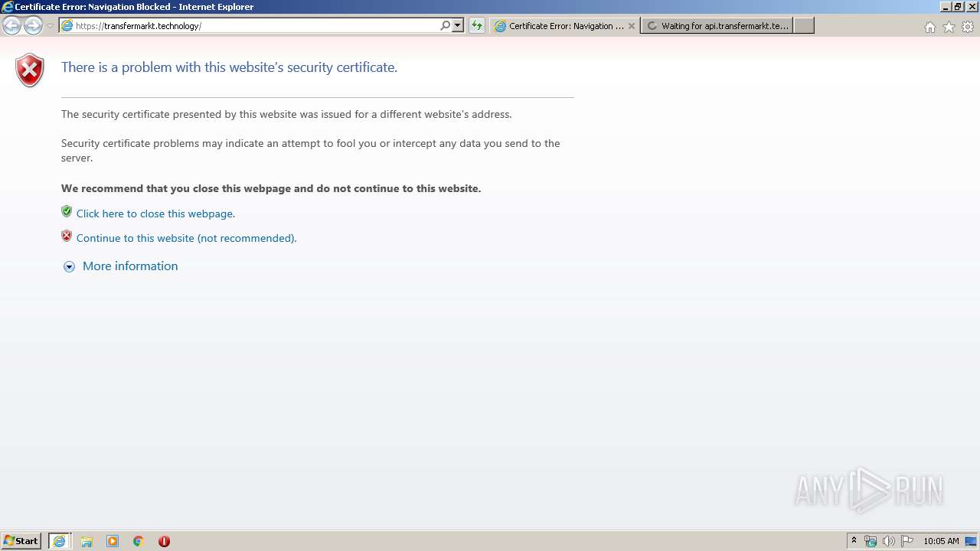Go to the Home page icon

(x=929, y=27)
